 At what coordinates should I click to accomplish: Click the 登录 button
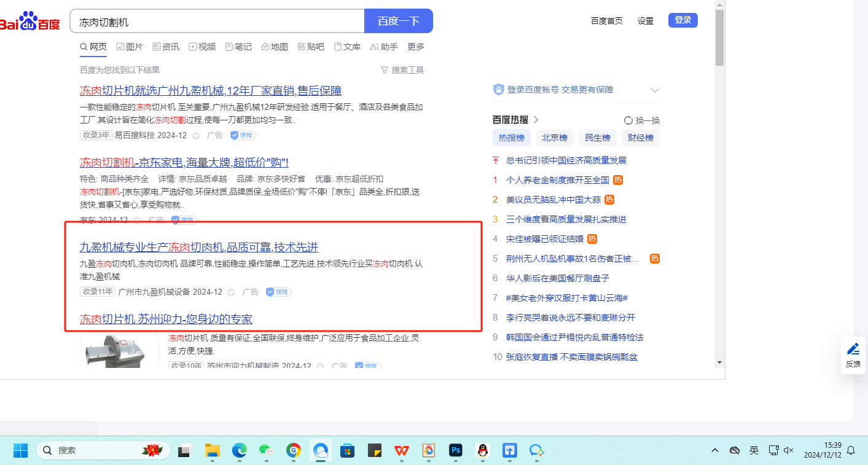tap(682, 20)
